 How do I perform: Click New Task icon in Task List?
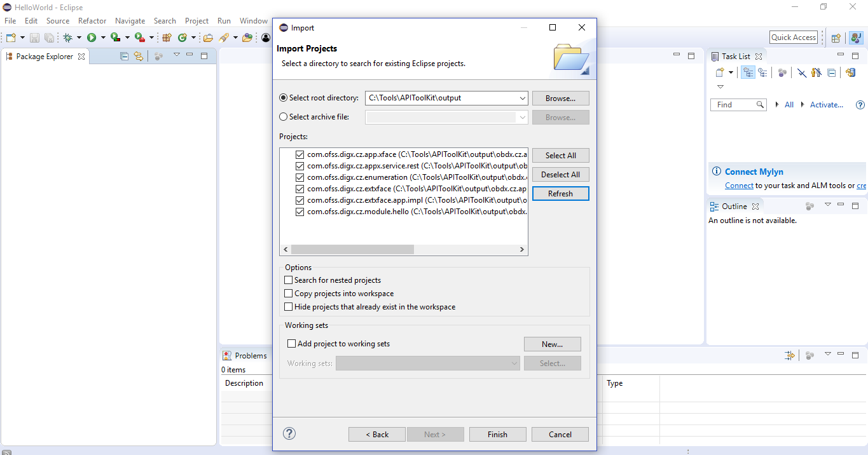coord(720,72)
